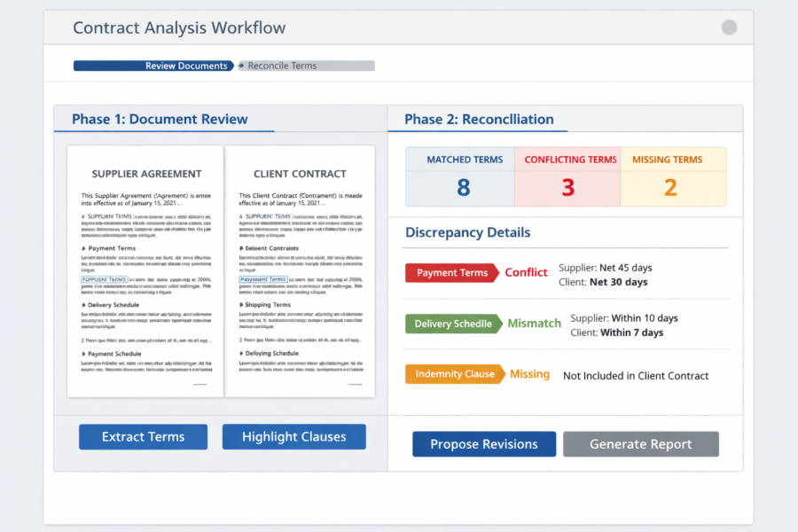Click 'Within 7 days' client value
The height and width of the screenshot is (532, 798).
[631, 332]
